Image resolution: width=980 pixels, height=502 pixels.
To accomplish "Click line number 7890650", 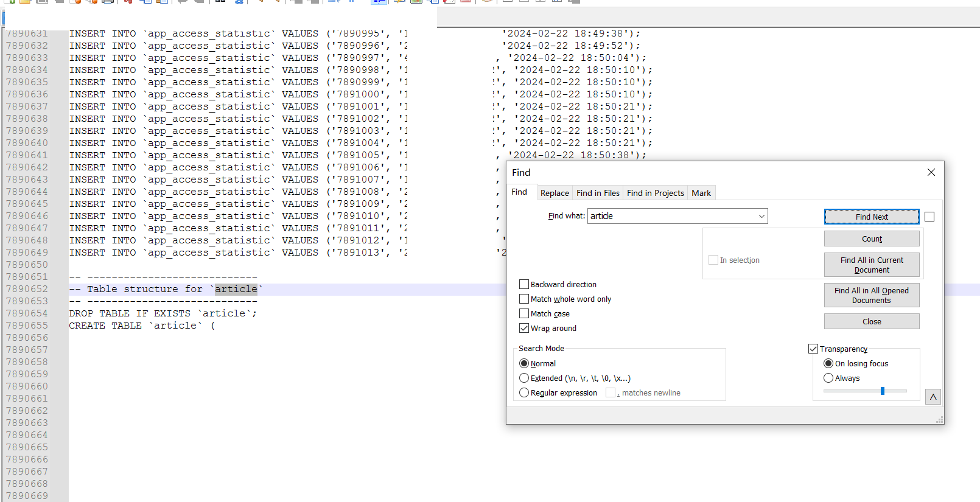I will click(x=27, y=265).
